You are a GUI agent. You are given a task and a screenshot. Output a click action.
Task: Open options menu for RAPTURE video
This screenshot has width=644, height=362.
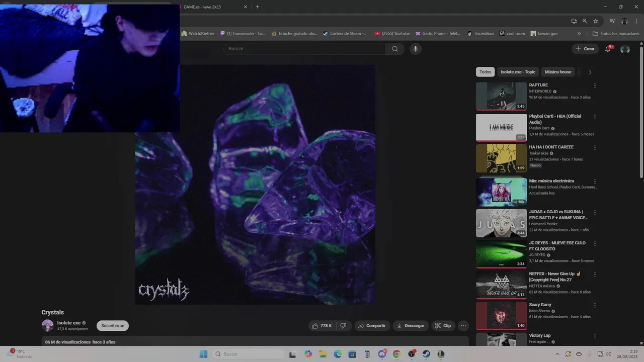[595, 85]
